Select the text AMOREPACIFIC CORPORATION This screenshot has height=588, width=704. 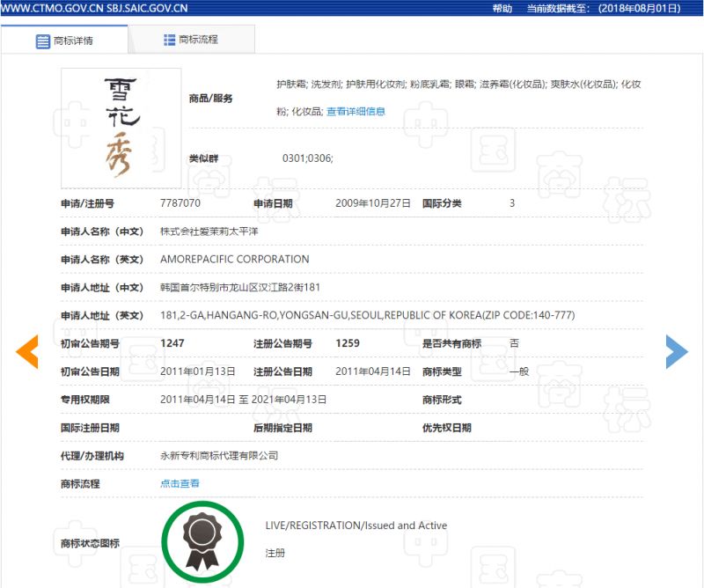click(x=234, y=259)
